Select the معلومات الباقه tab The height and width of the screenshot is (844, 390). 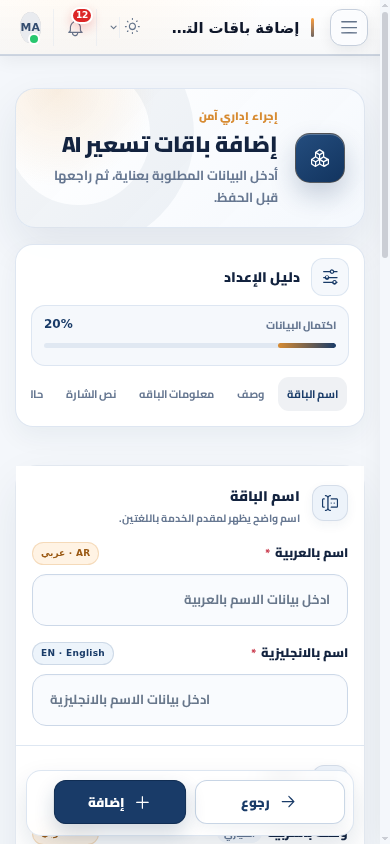pyautogui.click(x=176, y=395)
